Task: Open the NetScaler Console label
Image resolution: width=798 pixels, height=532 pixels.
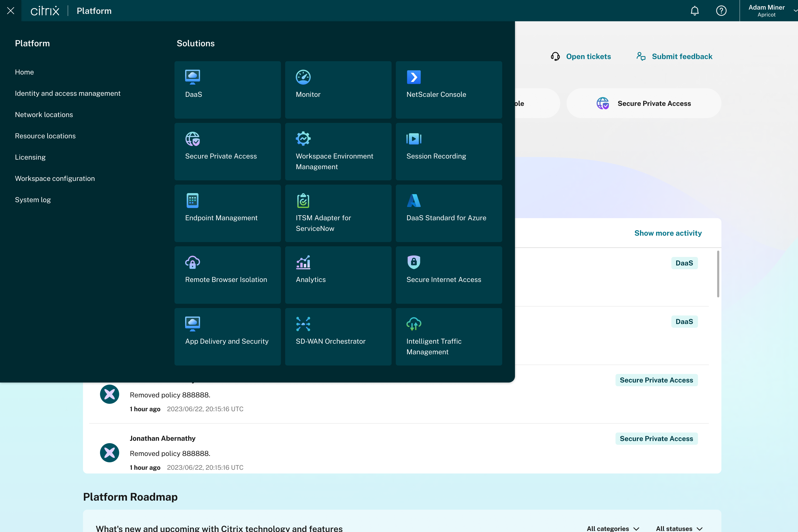Action: click(436, 94)
